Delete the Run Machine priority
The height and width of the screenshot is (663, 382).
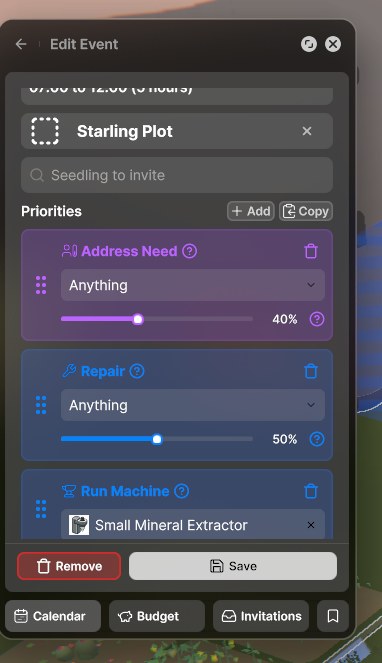pyautogui.click(x=311, y=491)
